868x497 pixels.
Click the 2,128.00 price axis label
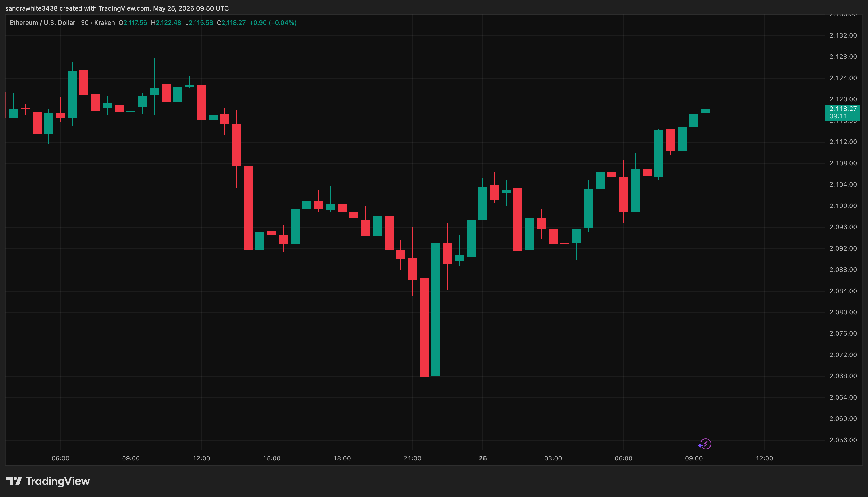point(843,57)
